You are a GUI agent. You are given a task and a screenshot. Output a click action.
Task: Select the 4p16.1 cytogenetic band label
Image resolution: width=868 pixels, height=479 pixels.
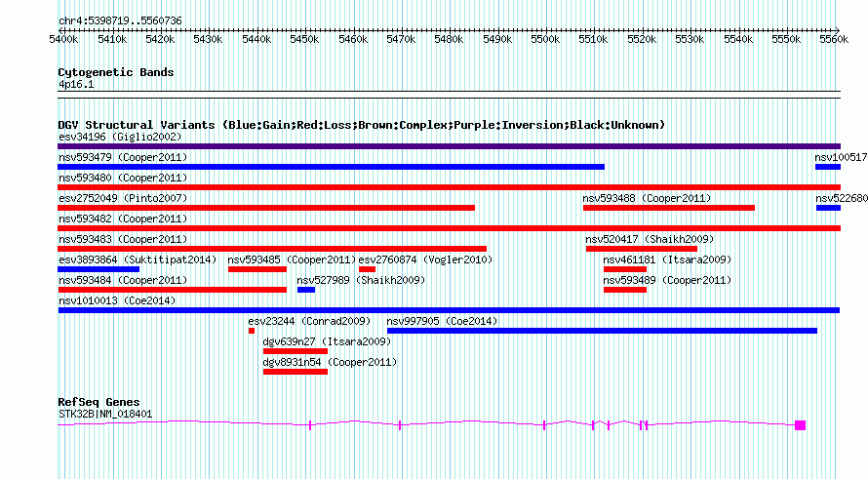76,84
